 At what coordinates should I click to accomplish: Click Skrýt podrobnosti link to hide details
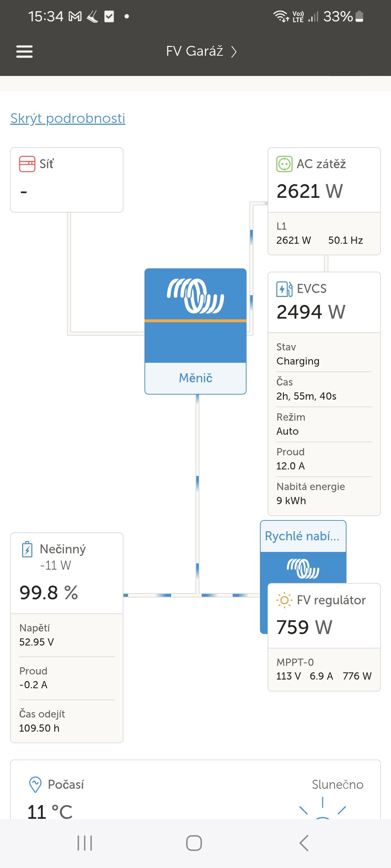[x=68, y=118]
